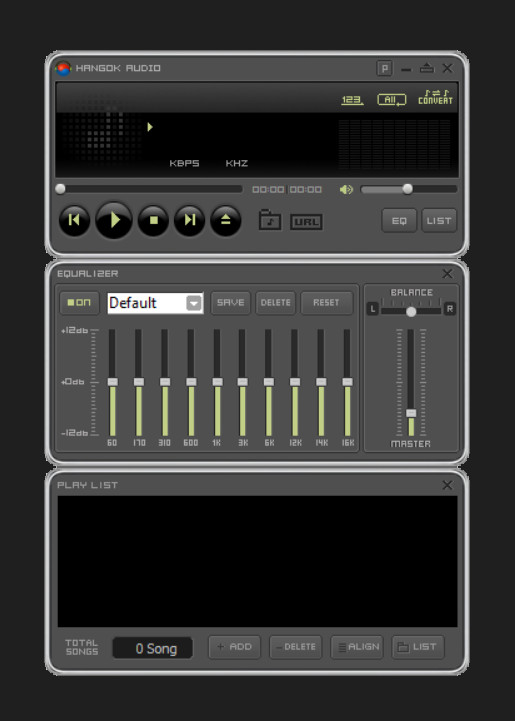Toggle the repeat All mode icon
This screenshot has height=721, width=515.
pyautogui.click(x=392, y=100)
